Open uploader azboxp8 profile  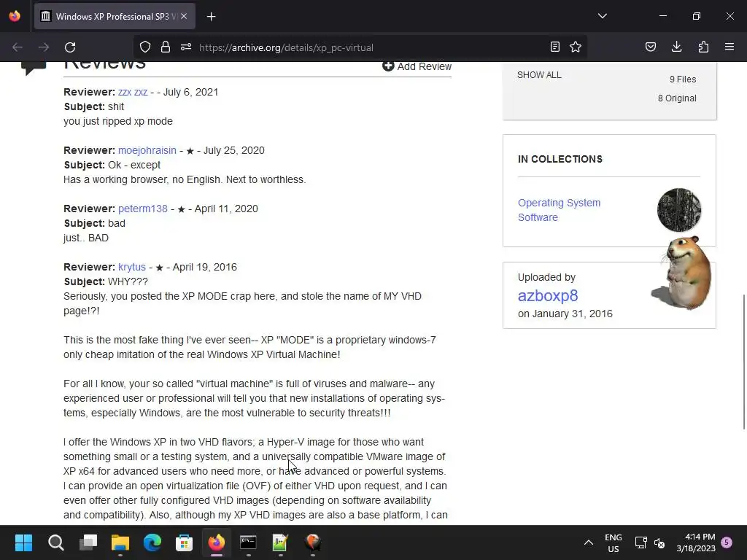548,296
